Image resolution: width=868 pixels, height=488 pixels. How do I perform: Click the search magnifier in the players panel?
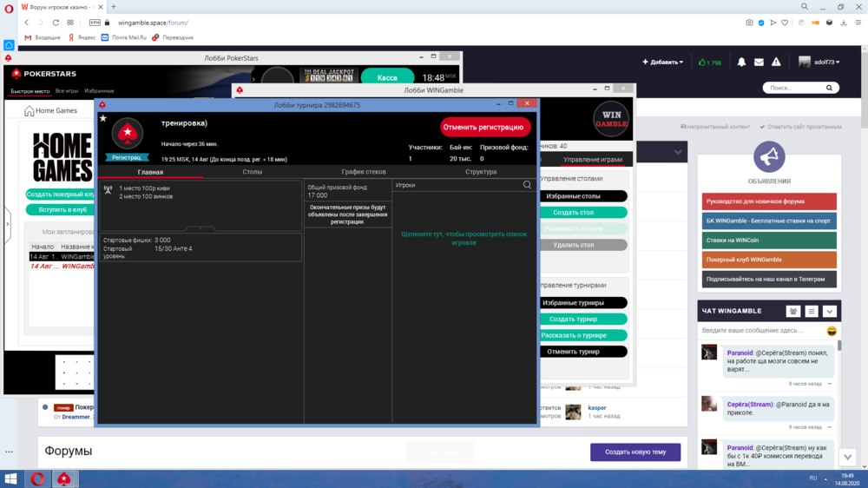tap(527, 185)
